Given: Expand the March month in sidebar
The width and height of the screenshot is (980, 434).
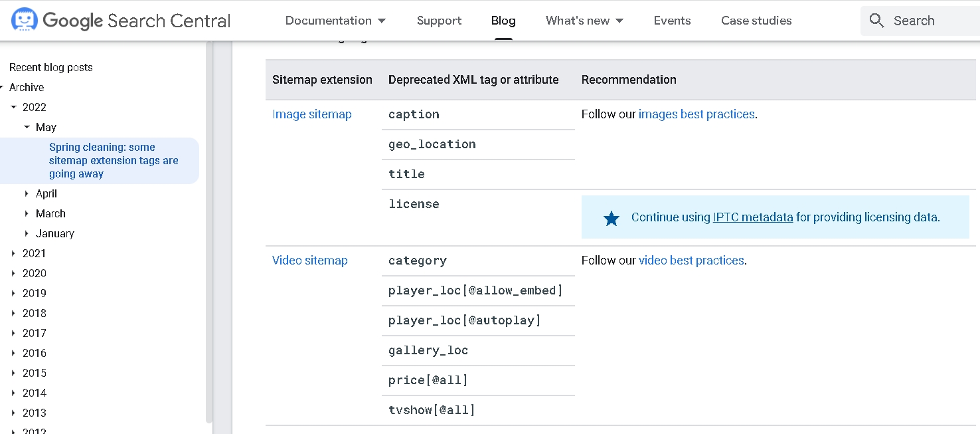Looking at the screenshot, I should (x=27, y=213).
